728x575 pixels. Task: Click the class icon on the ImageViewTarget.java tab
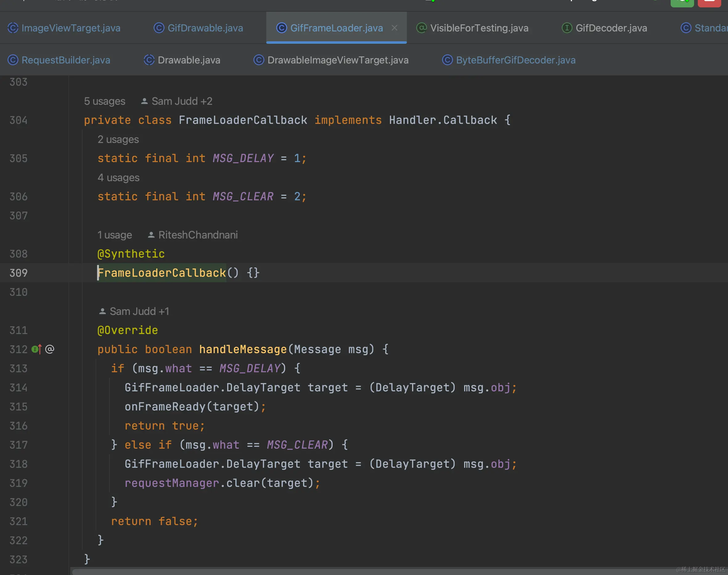tap(13, 28)
